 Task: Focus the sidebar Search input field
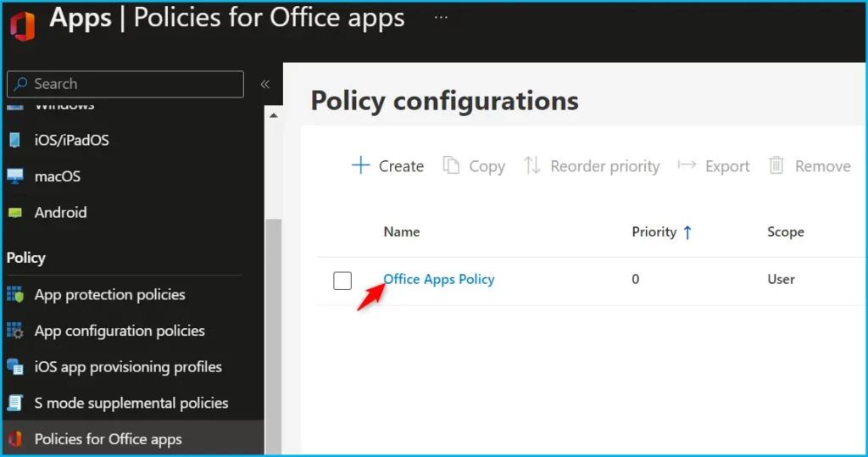click(x=125, y=84)
